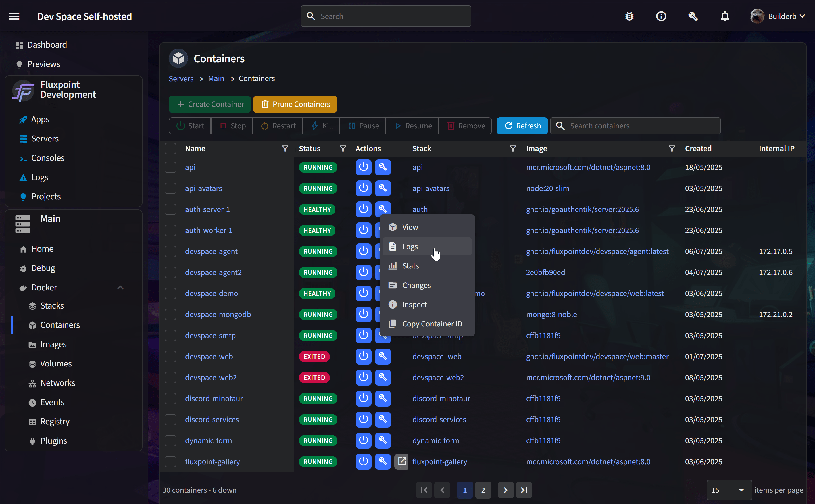815x504 pixels.
Task: Open Networks in the sidebar
Action: click(x=58, y=383)
